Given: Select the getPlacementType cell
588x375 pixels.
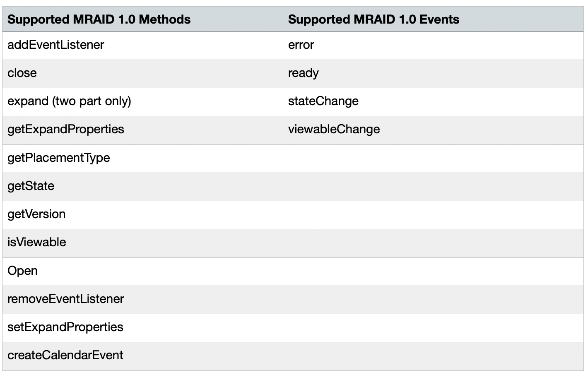Looking at the screenshot, I should point(59,158).
